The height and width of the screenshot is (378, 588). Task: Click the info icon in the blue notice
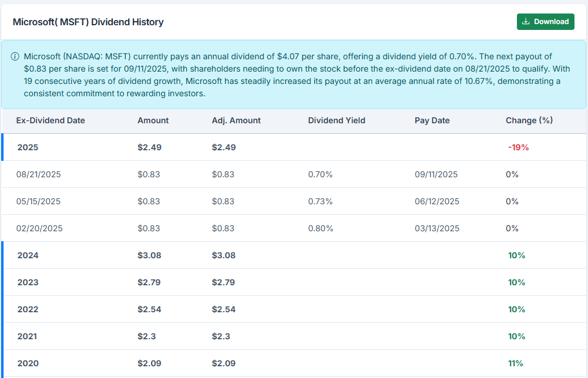(x=15, y=56)
